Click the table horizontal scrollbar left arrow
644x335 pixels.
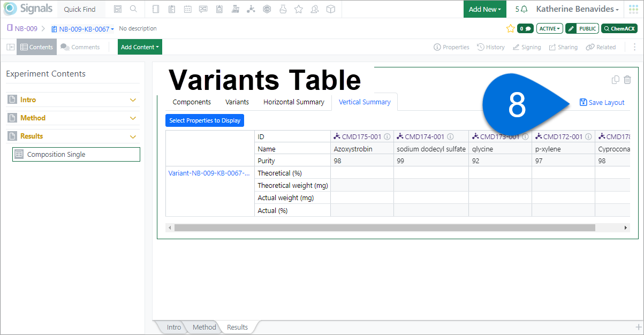[170, 228]
